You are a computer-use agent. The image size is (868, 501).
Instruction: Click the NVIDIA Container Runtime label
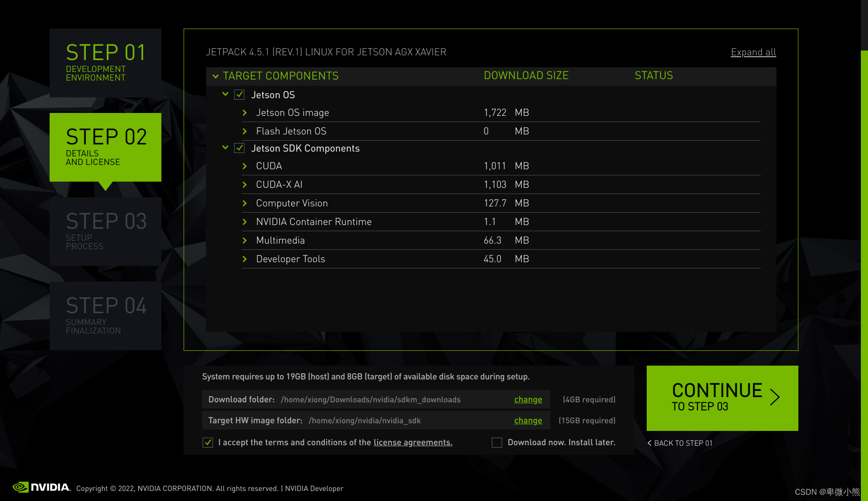(x=314, y=222)
